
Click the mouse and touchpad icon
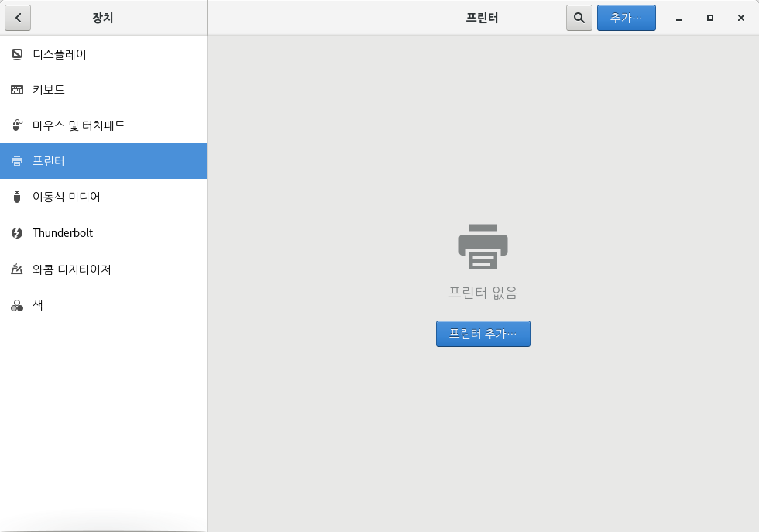17,125
